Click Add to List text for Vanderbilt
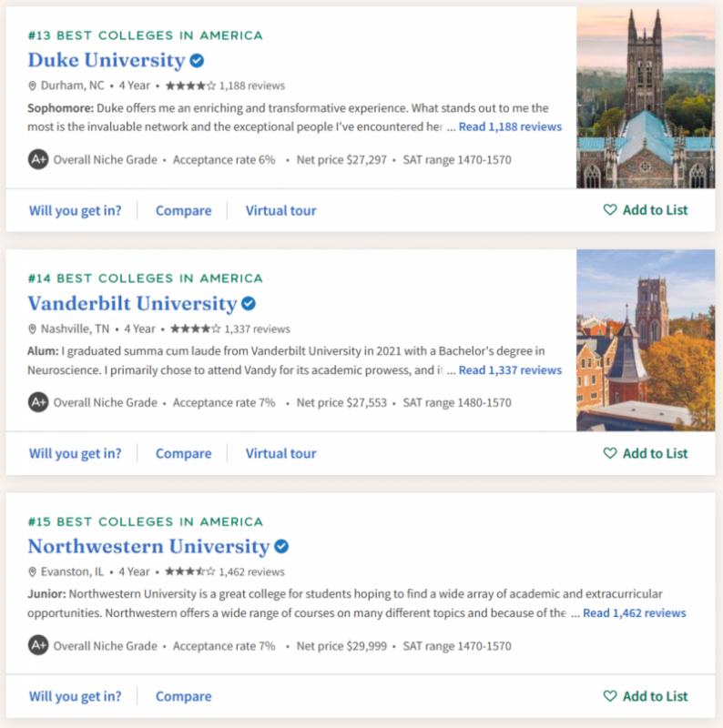Screen dimensions: 723x728 pyautogui.click(x=655, y=453)
